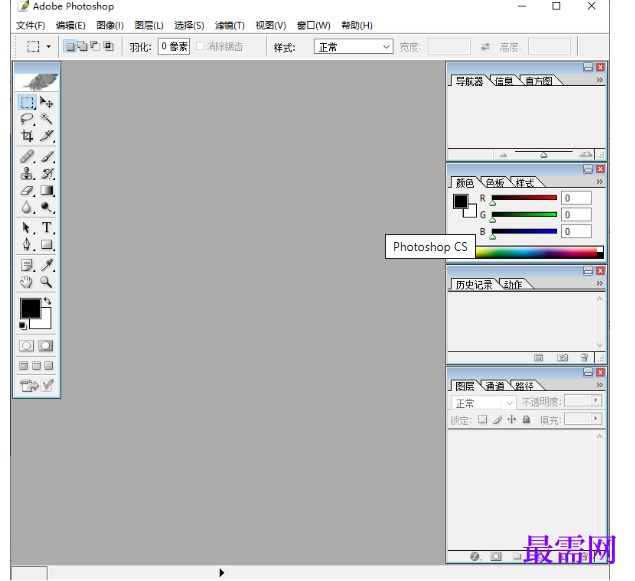Enable the 'Add to selection' mode button
Screen dimensions: 635x581
(82, 46)
